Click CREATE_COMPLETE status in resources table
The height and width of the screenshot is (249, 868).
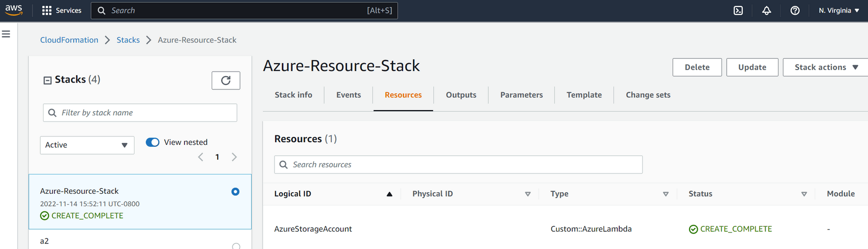coord(731,229)
